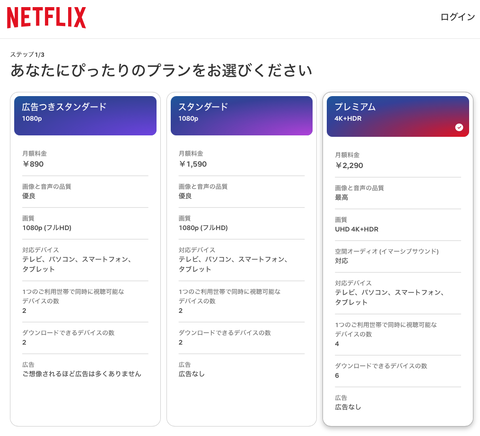Click ダウンロードできるデバイスの数 label in スタンダード card
The width and height of the screenshot is (480, 436).
[x=225, y=333]
